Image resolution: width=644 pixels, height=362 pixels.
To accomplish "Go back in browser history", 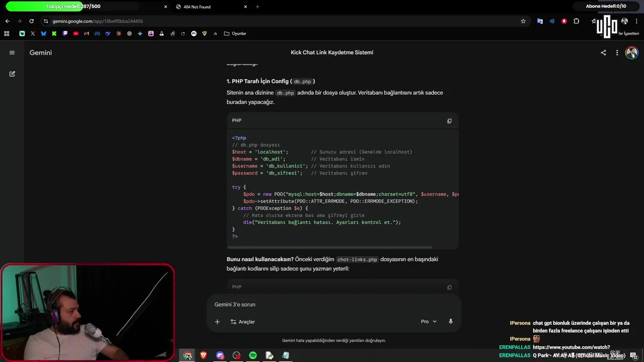I will pyautogui.click(x=7, y=21).
